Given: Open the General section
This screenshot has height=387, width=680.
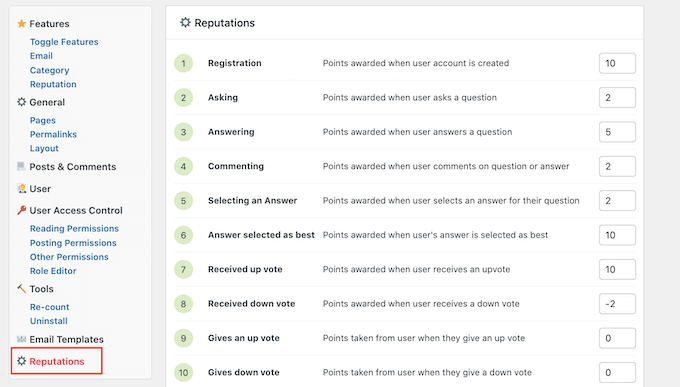Looking at the screenshot, I should point(47,102).
